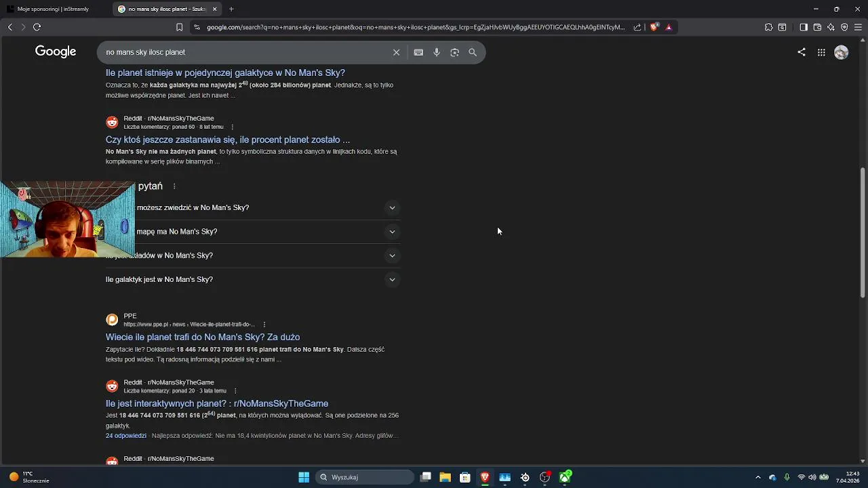Click the webcam overlay thumbnail

[x=68, y=219]
